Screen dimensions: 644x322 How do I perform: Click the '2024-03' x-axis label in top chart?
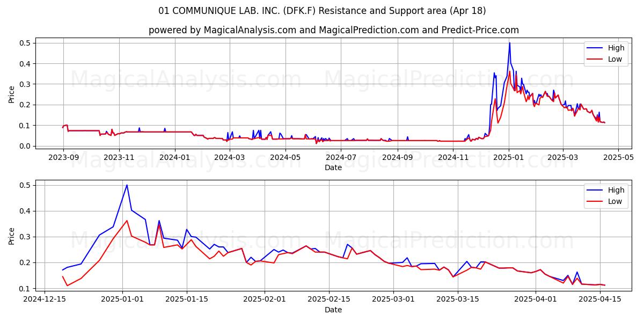coord(230,157)
